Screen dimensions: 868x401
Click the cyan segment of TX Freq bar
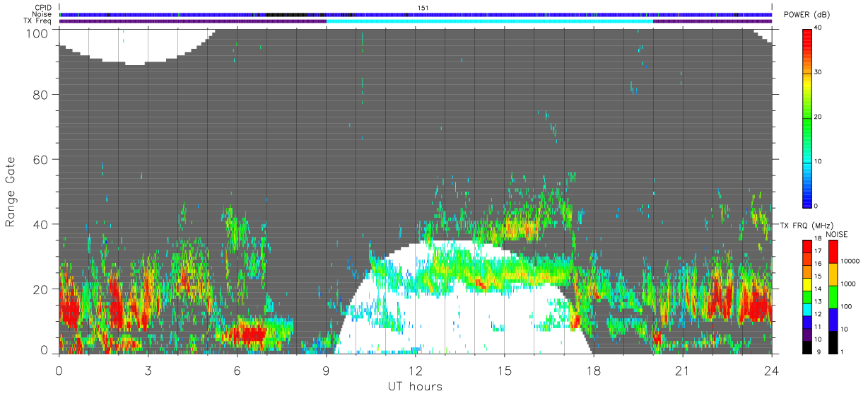[x=489, y=21]
